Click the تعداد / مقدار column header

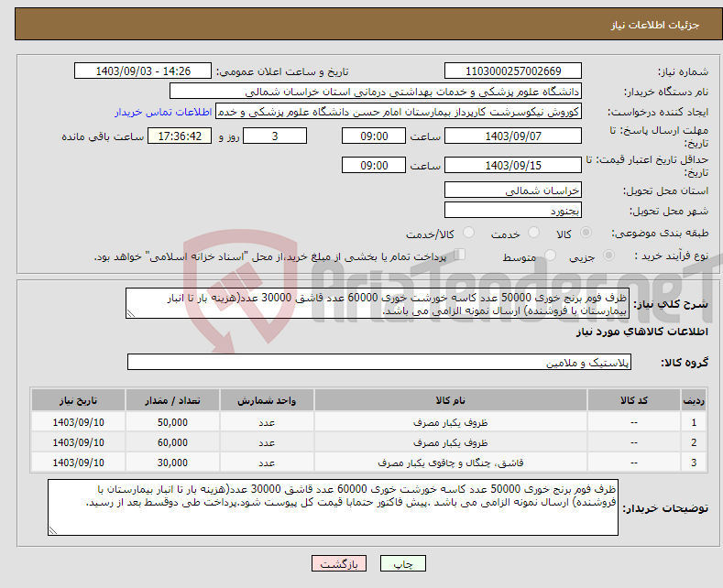pos(172,400)
